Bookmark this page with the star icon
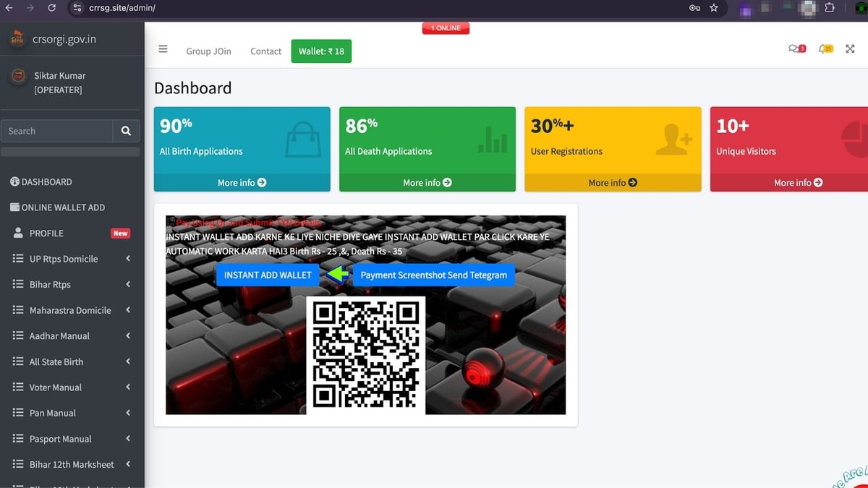Screen dimensions: 868x488 point(714,8)
